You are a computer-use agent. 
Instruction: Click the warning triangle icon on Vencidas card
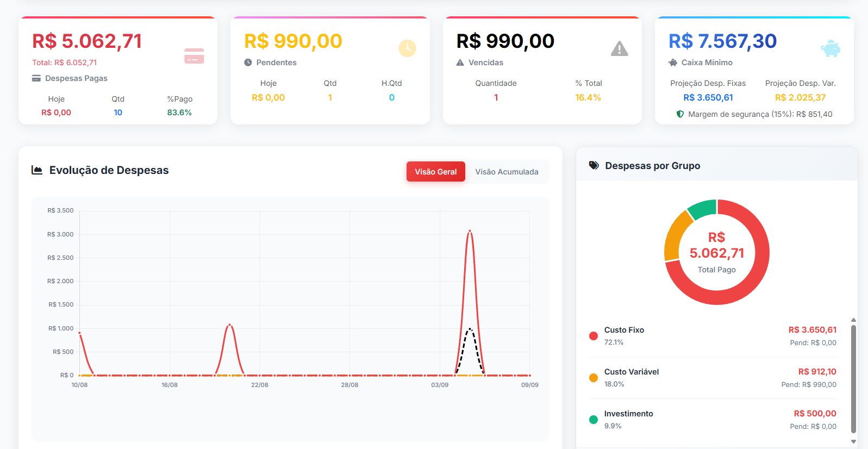(619, 49)
